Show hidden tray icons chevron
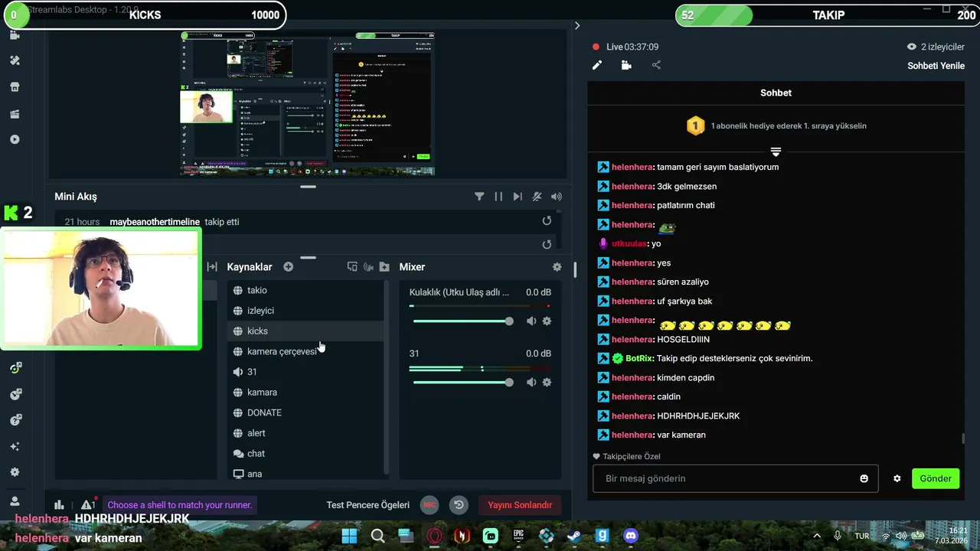Viewport: 980px width, 551px height. click(x=817, y=536)
